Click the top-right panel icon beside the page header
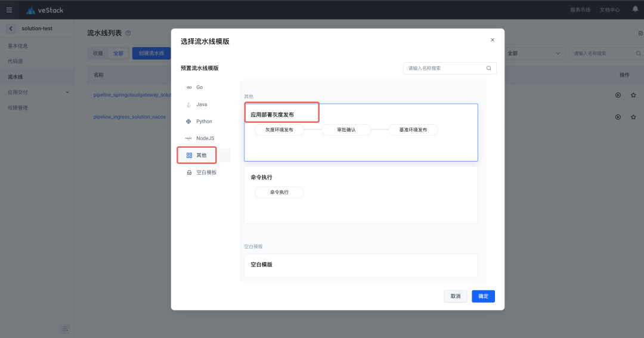Viewport: 644px width, 338px height. pos(640,33)
